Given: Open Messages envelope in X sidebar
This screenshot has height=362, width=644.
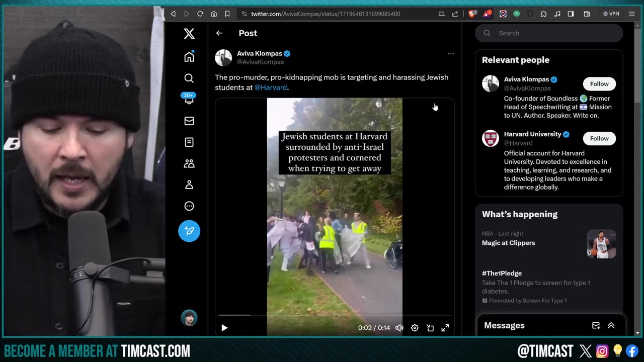Looking at the screenshot, I should coord(189,121).
